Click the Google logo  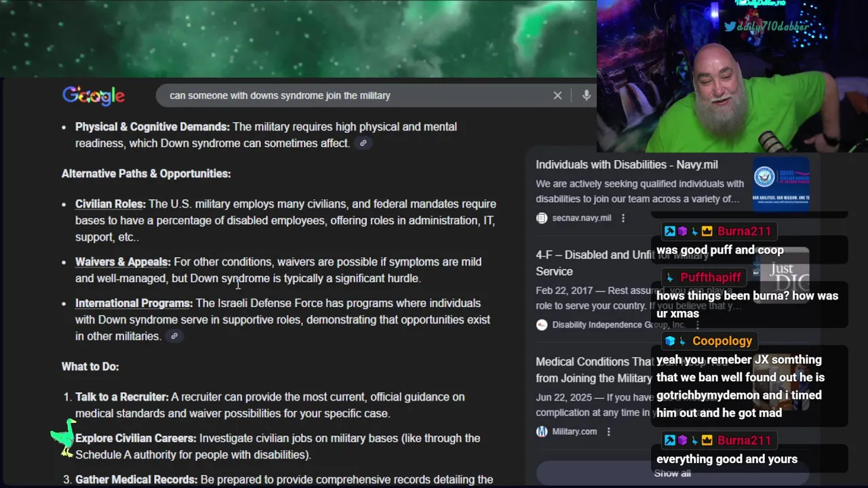(94, 96)
